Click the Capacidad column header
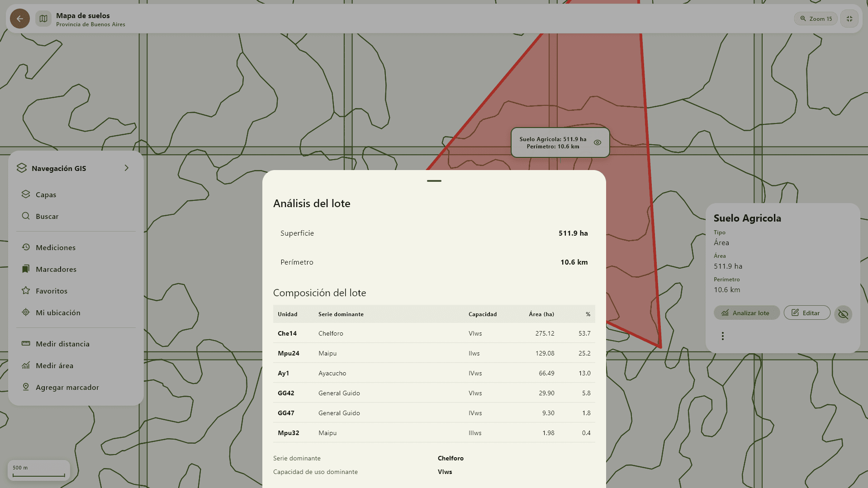868x488 pixels. pos(483,314)
